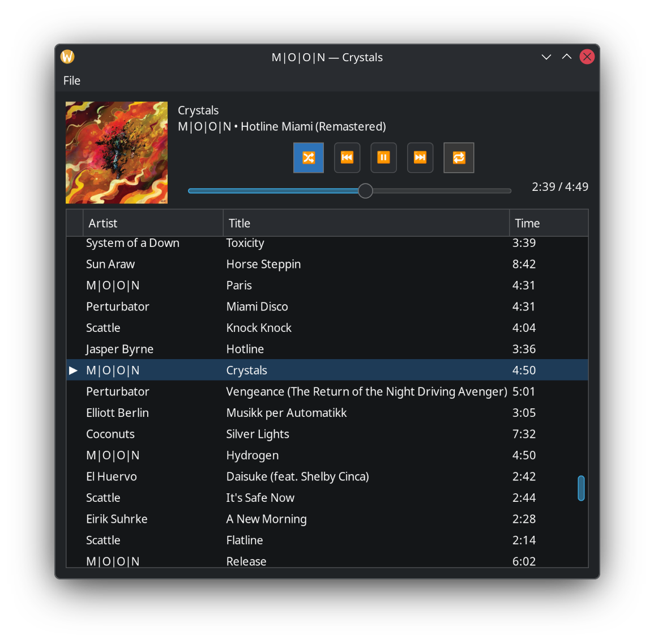Select the Release track
Image resolution: width=654 pixels, height=644 pixels.
(x=327, y=560)
